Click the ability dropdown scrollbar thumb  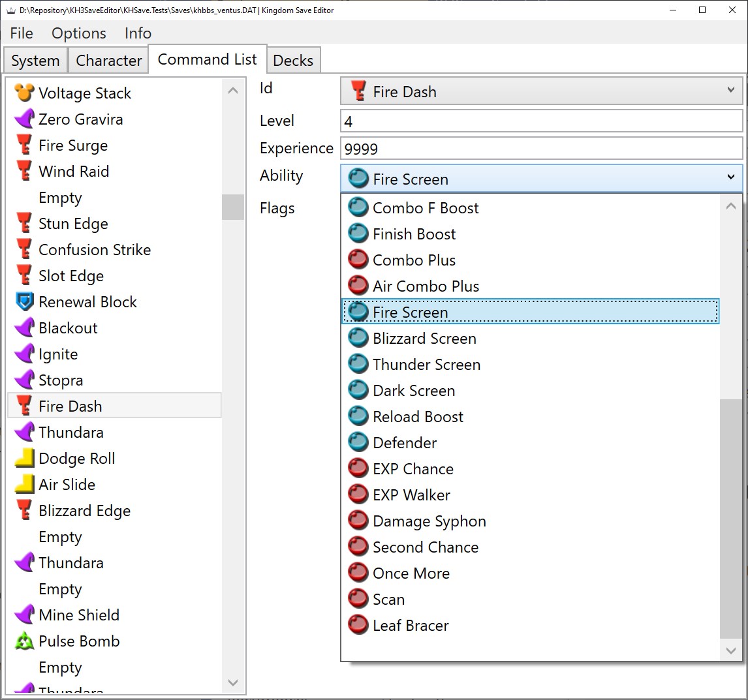(730, 519)
